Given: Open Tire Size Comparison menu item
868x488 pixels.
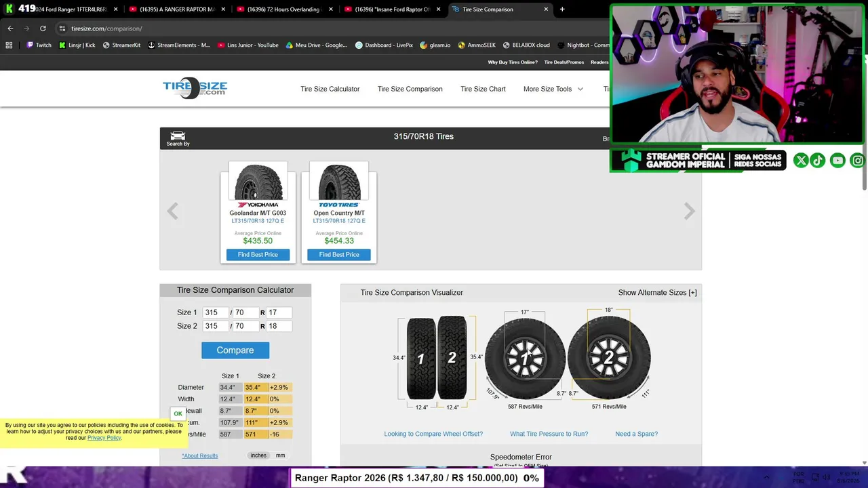Looking at the screenshot, I should [410, 89].
